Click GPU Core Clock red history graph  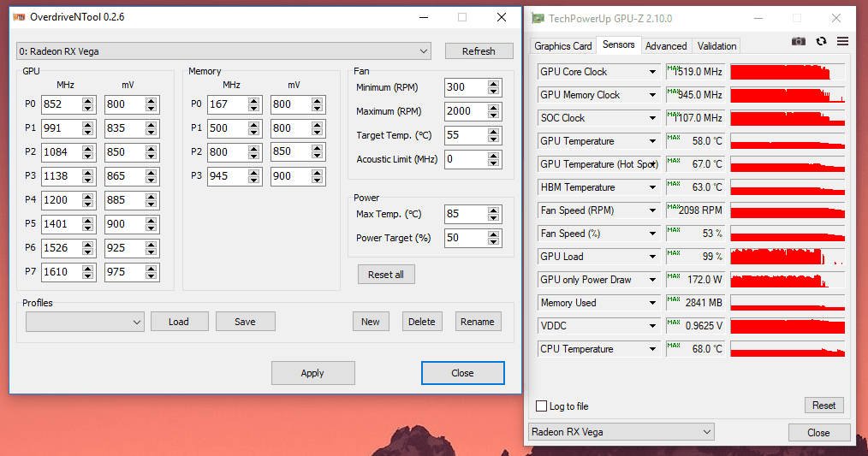(x=788, y=72)
